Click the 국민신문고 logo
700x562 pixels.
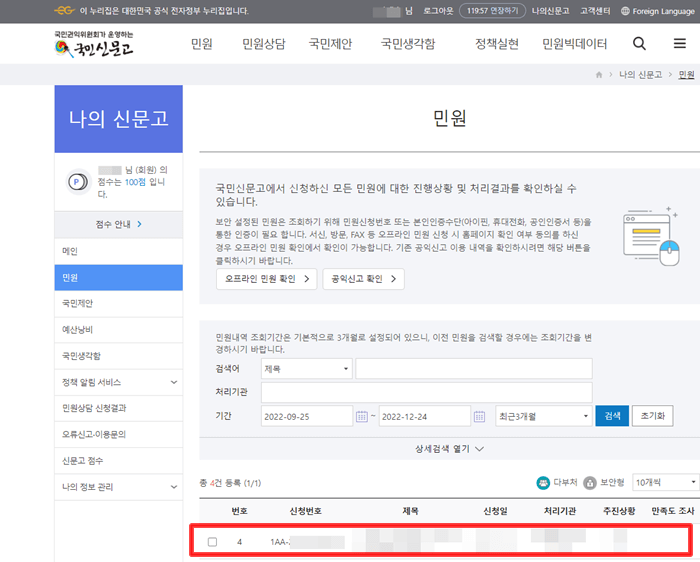[94, 45]
